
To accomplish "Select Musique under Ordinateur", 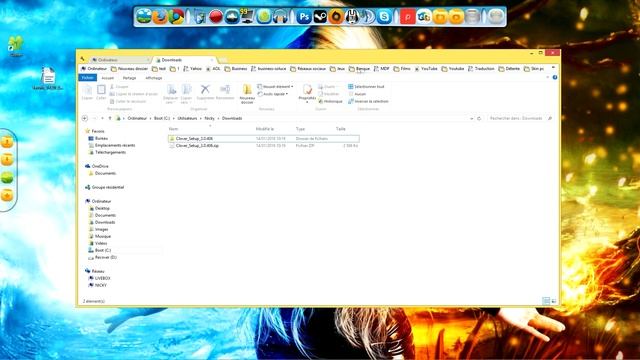I will click(x=100, y=236).
